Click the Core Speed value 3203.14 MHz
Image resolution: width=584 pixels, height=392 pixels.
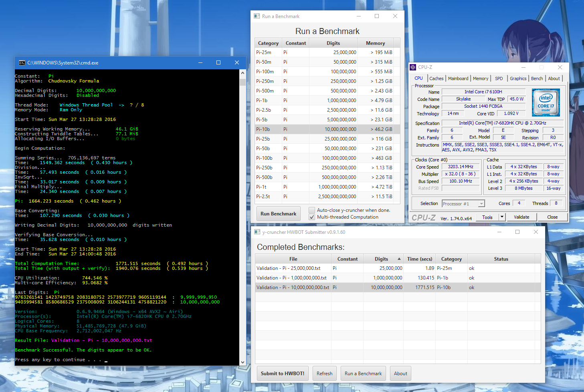461,167
